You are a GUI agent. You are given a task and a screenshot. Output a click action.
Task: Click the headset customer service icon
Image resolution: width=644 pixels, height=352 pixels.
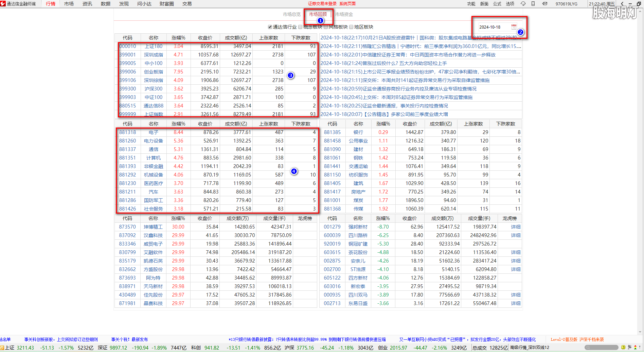point(523,4)
